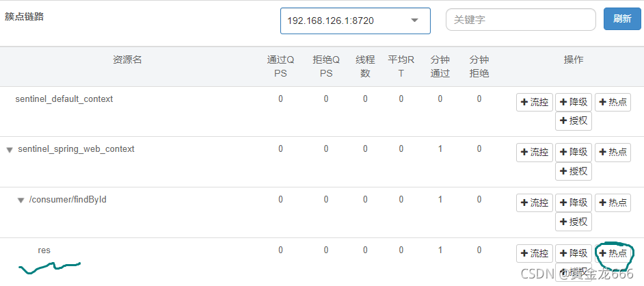The image size is (644, 286).
Task: Click 分钟通过 value 0 for sentinel_default_context
Action: [x=440, y=99]
